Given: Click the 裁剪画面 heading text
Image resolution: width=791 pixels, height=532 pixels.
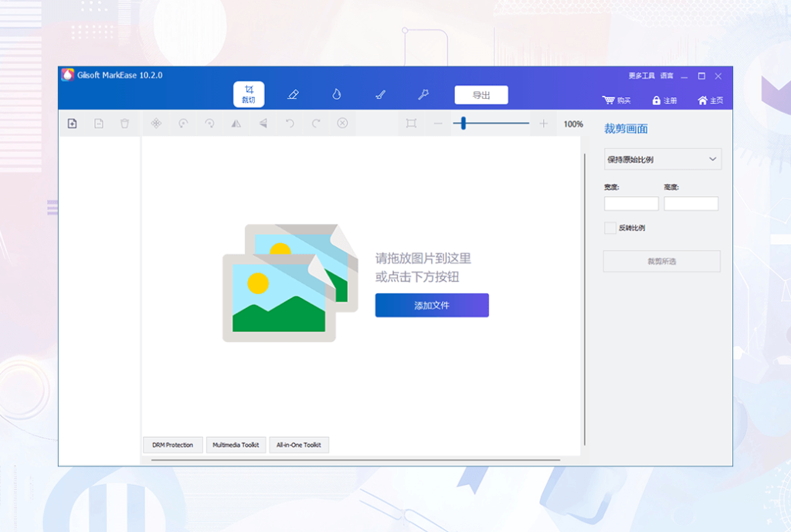Looking at the screenshot, I should click(x=626, y=129).
